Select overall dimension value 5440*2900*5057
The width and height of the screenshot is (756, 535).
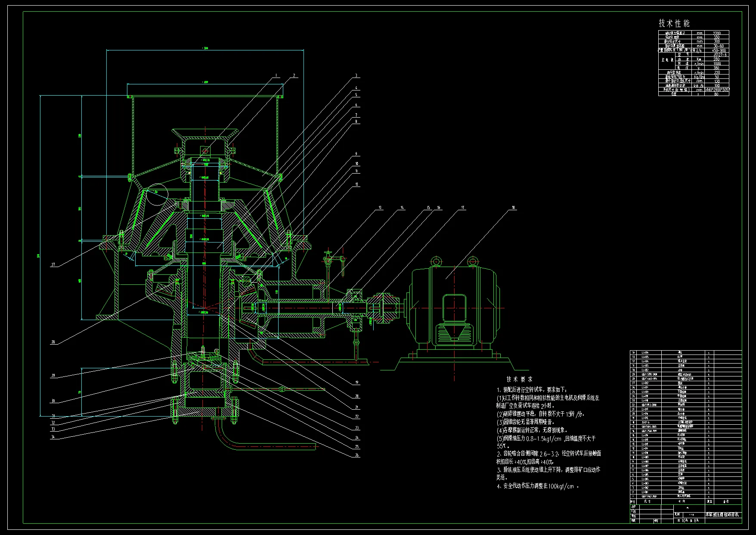(717, 90)
